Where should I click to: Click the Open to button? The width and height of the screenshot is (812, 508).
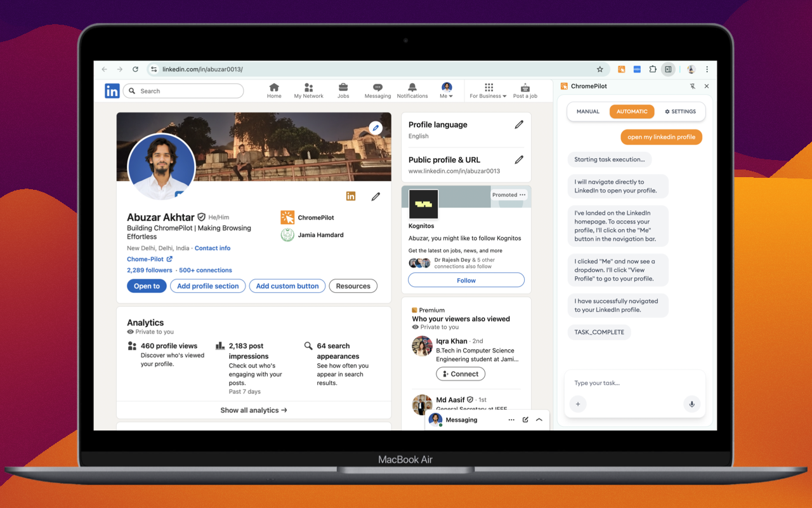[147, 286]
